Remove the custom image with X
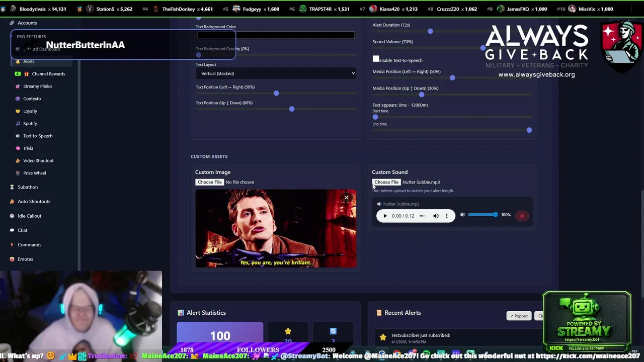The image size is (644, 362). (x=346, y=198)
